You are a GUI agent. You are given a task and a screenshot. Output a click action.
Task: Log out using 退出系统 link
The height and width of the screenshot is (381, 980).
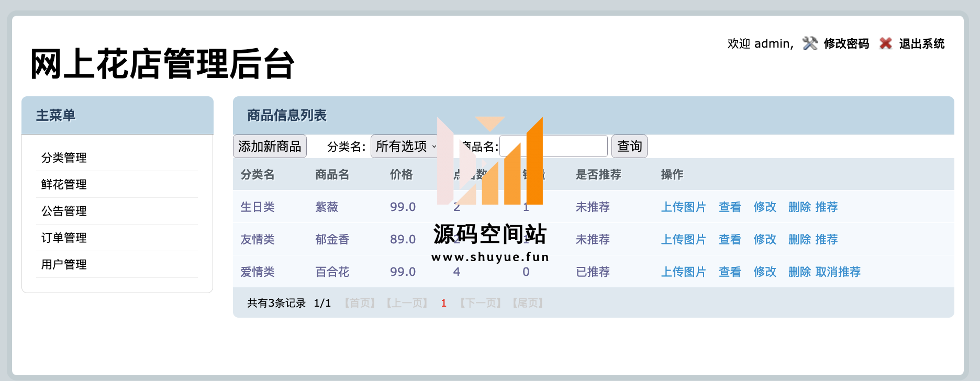(921, 43)
